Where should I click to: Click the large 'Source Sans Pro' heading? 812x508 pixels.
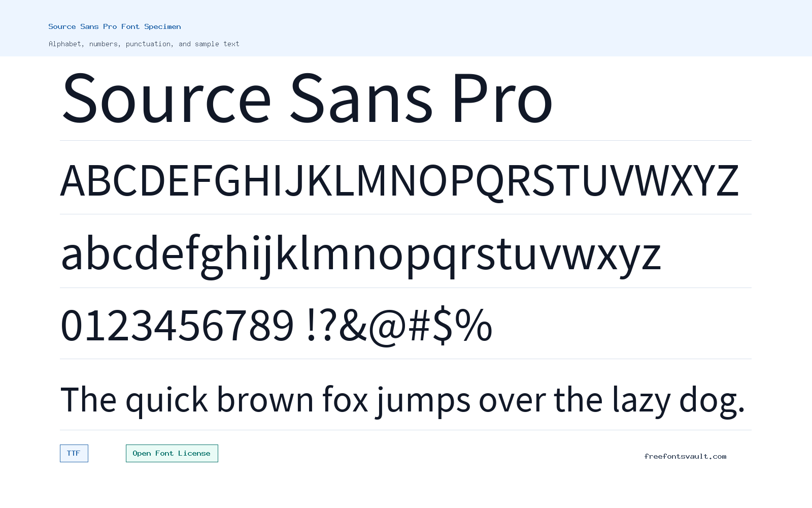click(307, 98)
